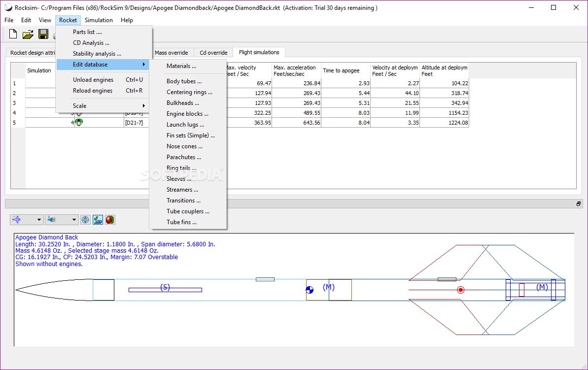
Task: Close the Rocket menu in the menu bar
Action: tap(68, 20)
